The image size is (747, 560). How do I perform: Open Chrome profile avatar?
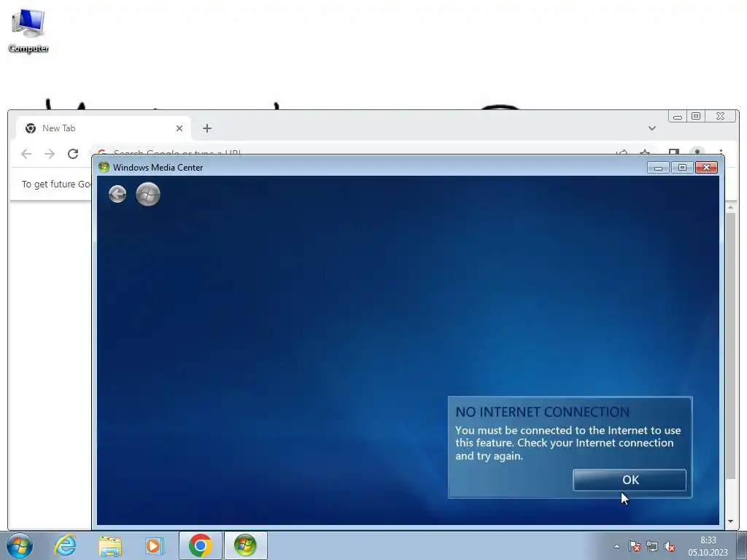[x=697, y=152]
